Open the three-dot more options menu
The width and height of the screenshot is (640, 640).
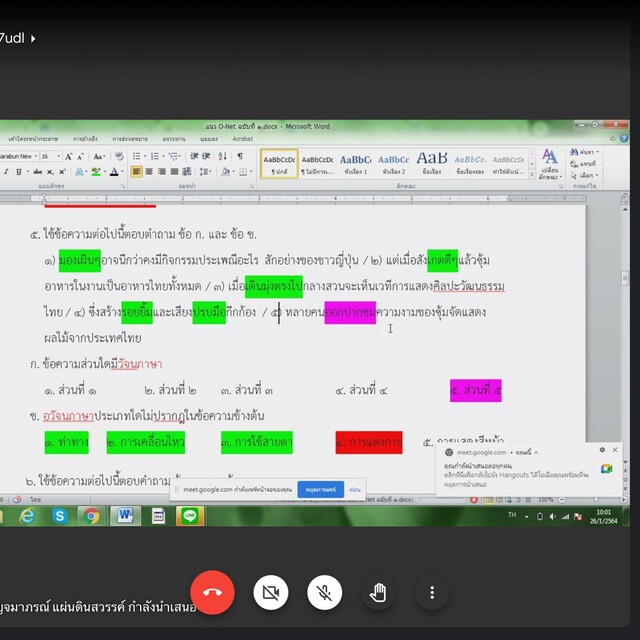pos(432,592)
